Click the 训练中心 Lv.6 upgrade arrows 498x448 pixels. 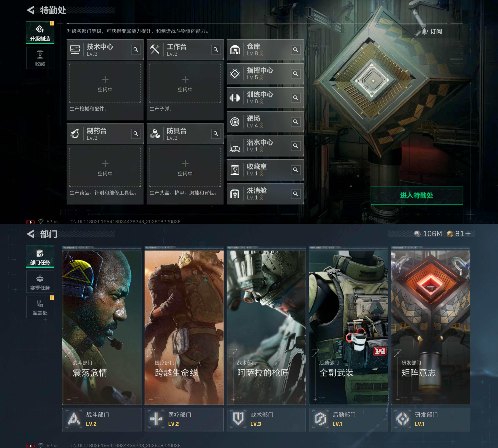(x=261, y=101)
